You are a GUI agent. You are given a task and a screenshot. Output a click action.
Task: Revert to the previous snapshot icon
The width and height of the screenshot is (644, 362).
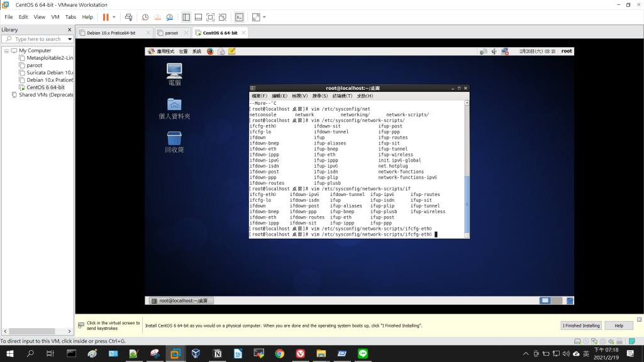(x=157, y=17)
